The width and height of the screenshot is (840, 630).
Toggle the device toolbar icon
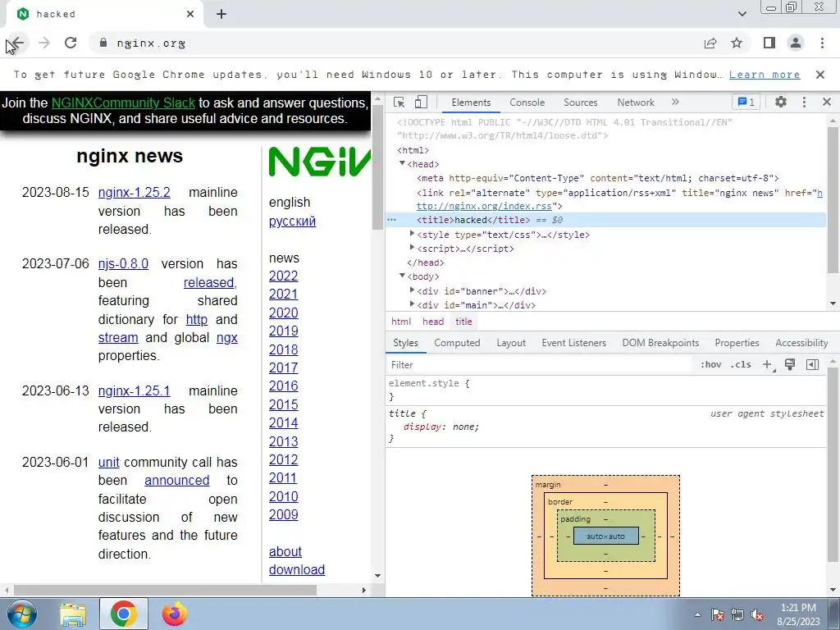tap(421, 102)
